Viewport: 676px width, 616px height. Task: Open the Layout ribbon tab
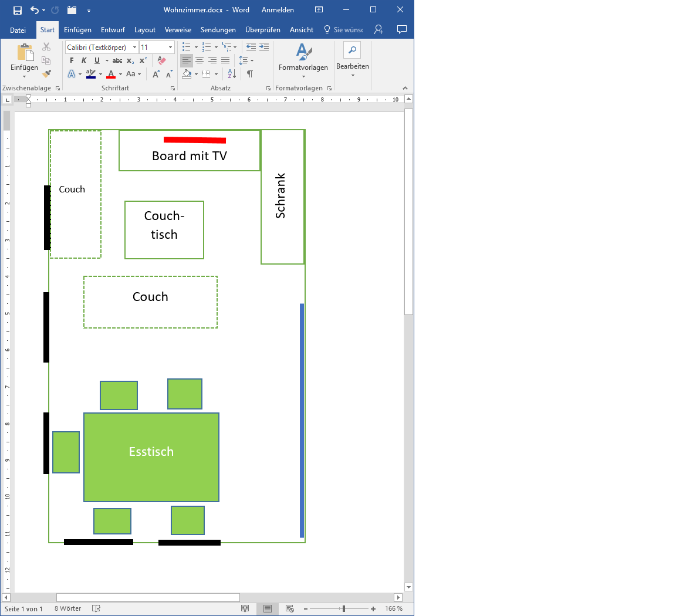[x=144, y=30]
